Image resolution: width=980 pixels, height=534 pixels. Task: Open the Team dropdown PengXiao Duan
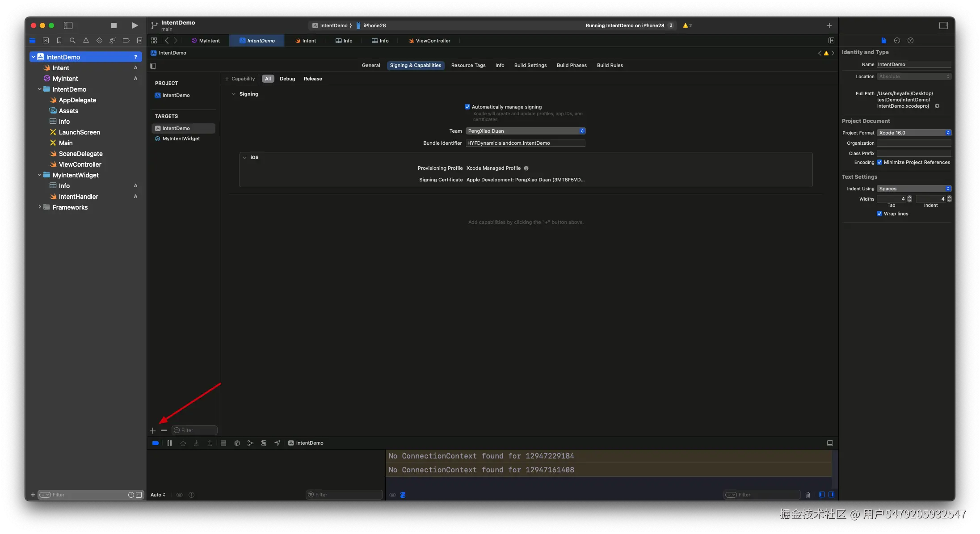525,131
